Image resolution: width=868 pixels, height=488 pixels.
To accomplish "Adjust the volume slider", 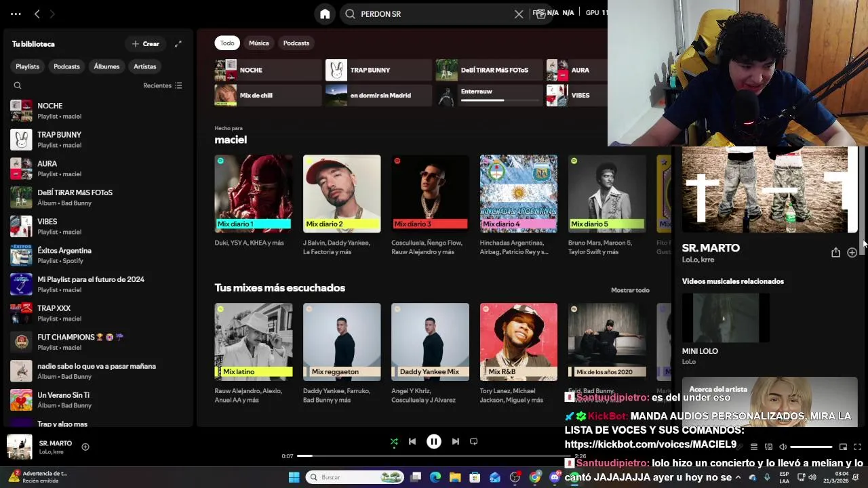I will coord(811,447).
